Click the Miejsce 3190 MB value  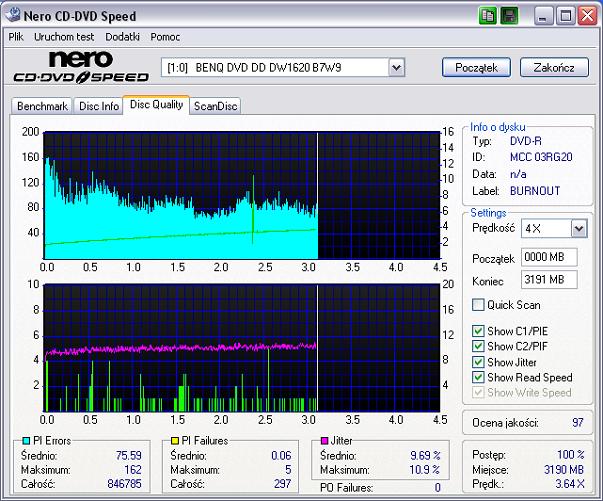click(564, 469)
